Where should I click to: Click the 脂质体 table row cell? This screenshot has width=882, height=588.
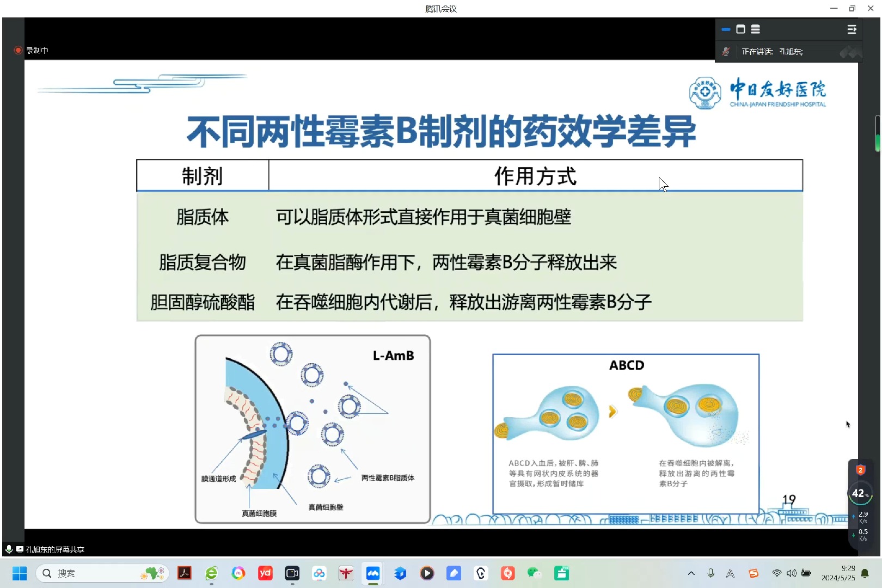point(203,217)
